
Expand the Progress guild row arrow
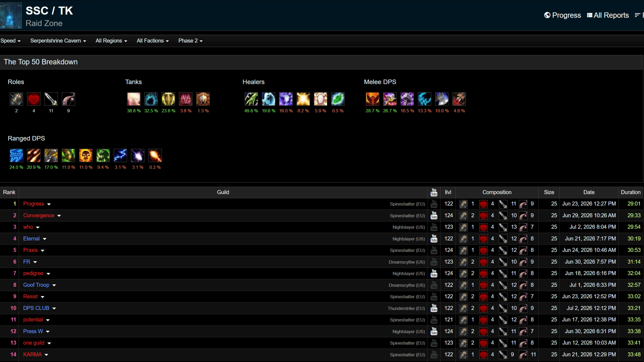click(x=49, y=204)
